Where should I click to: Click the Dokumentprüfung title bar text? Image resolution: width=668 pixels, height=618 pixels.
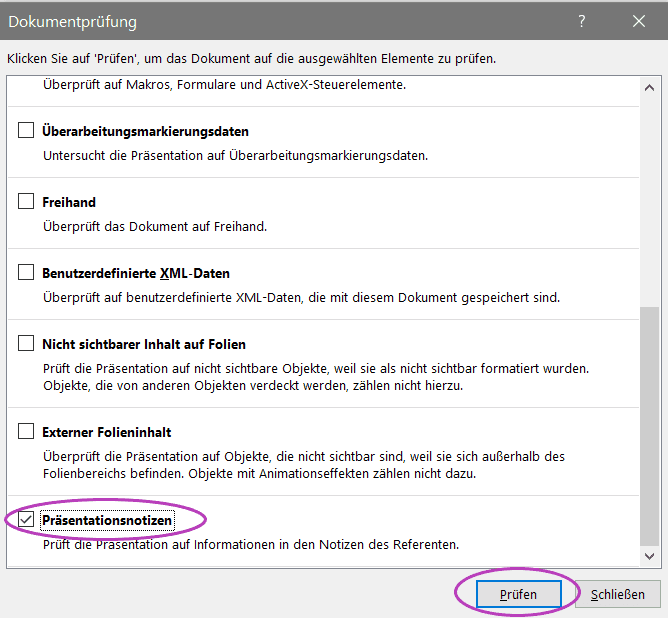(73, 21)
